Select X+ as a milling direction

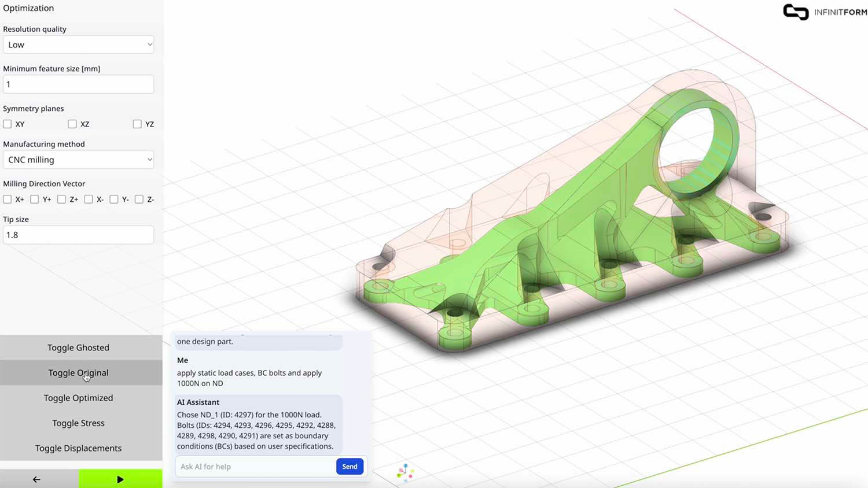click(x=7, y=199)
